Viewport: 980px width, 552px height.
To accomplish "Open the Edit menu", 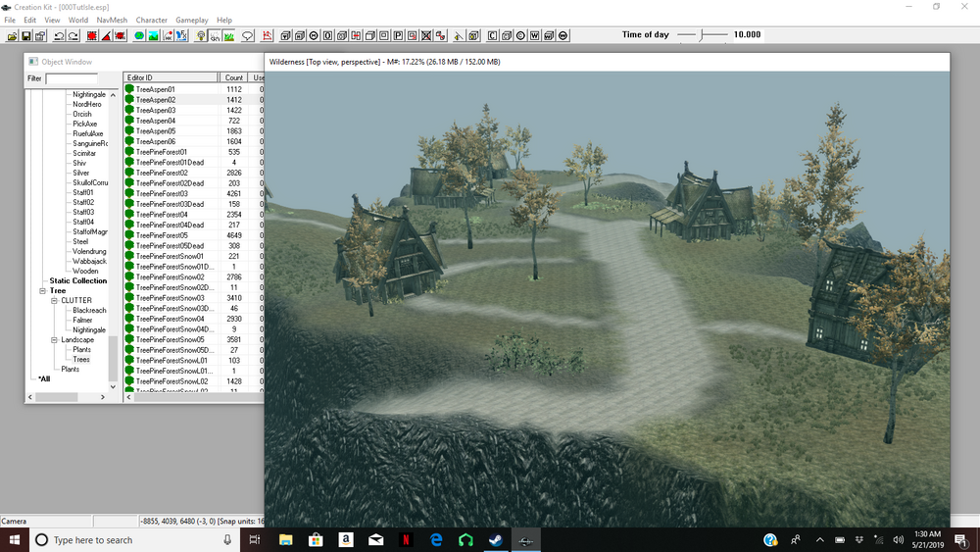I will pos(30,20).
